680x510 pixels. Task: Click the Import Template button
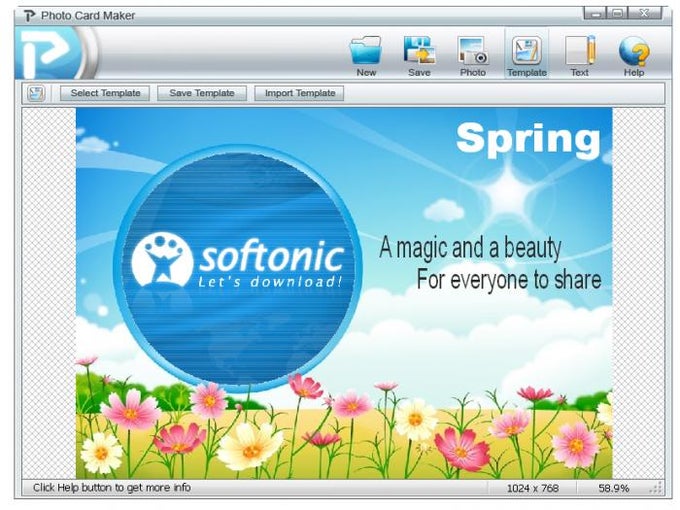tap(299, 93)
